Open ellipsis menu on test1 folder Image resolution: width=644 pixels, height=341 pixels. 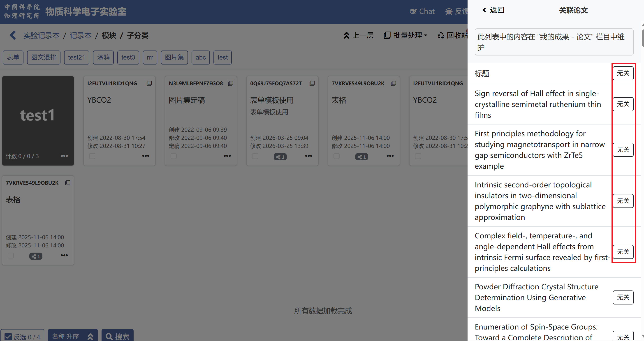point(64,156)
